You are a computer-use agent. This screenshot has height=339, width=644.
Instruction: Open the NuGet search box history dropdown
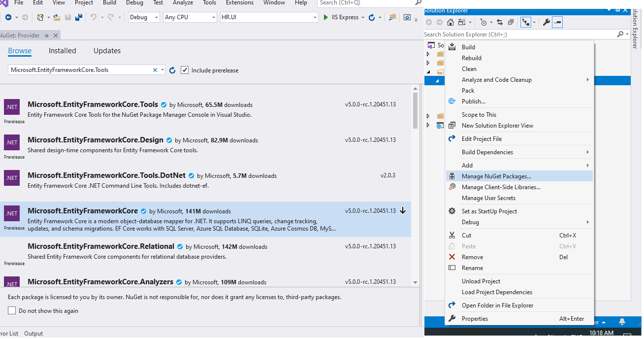162,70
